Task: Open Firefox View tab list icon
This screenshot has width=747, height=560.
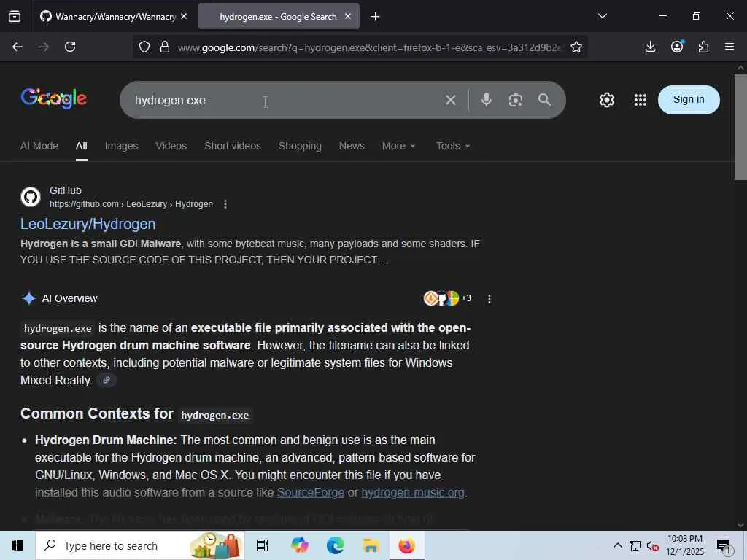Action: [15, 17]
